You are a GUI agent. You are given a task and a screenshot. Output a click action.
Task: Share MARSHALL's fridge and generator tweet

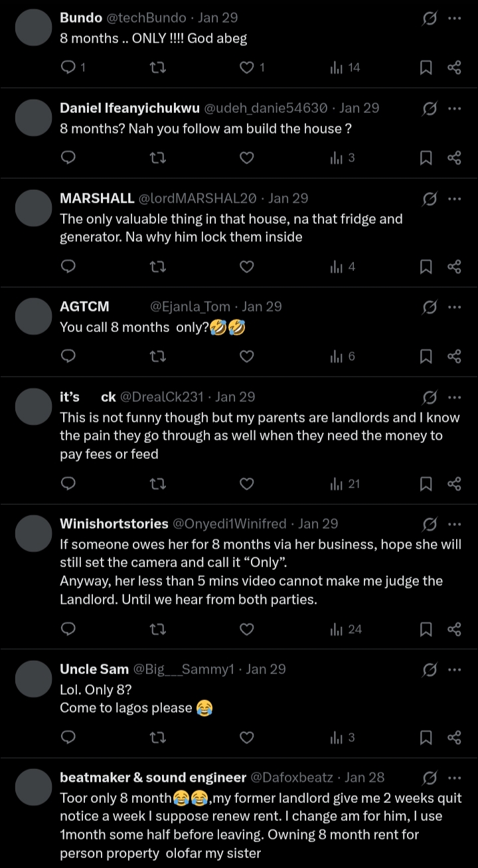(454, 266)
